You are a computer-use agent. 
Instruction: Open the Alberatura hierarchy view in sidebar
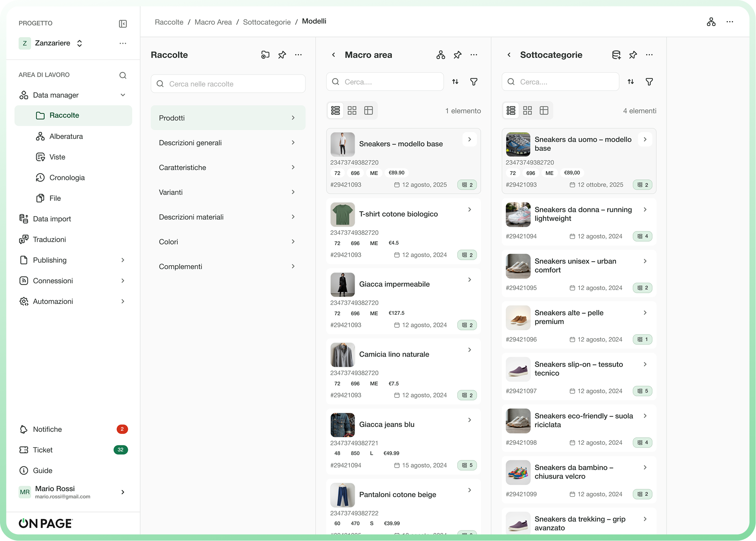pos(66,136)
